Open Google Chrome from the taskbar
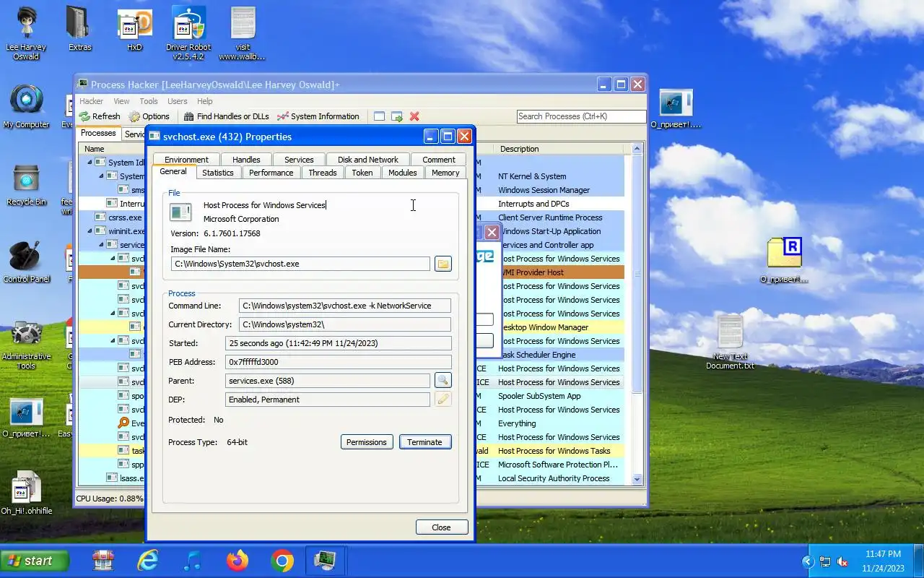This screenshot has width=924, height=578. pos(282,561)
